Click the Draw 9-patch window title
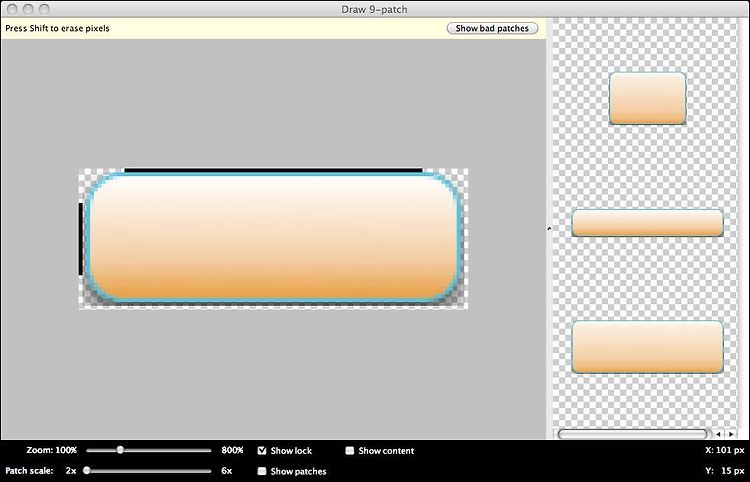Screen dimensions: 750x482 pos(375,9)
